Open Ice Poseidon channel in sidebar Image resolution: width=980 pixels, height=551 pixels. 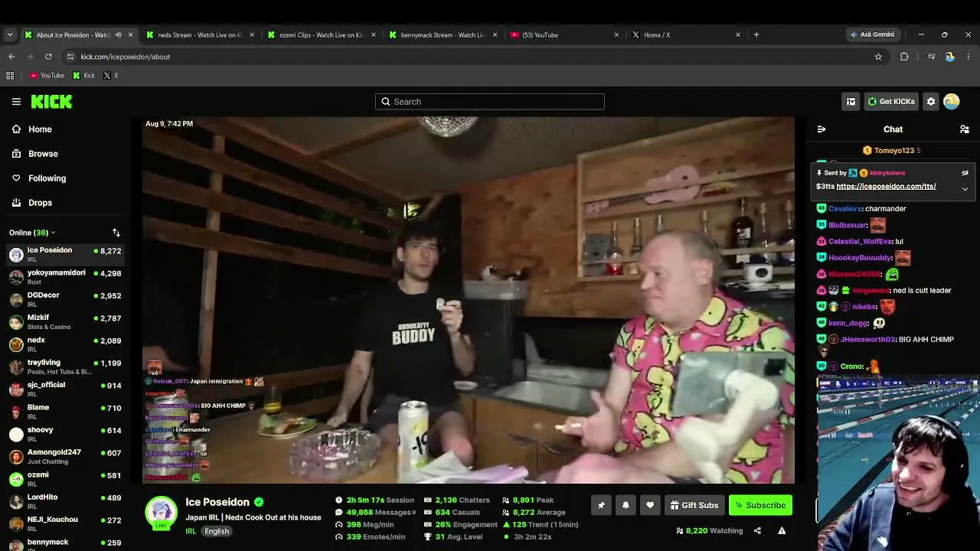click(x=65, y=254)
